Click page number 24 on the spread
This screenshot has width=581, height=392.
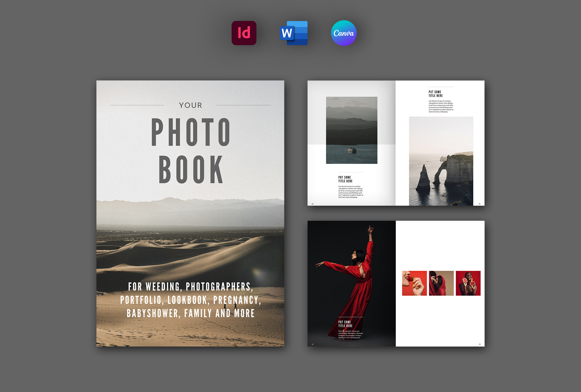coord(312,204)
